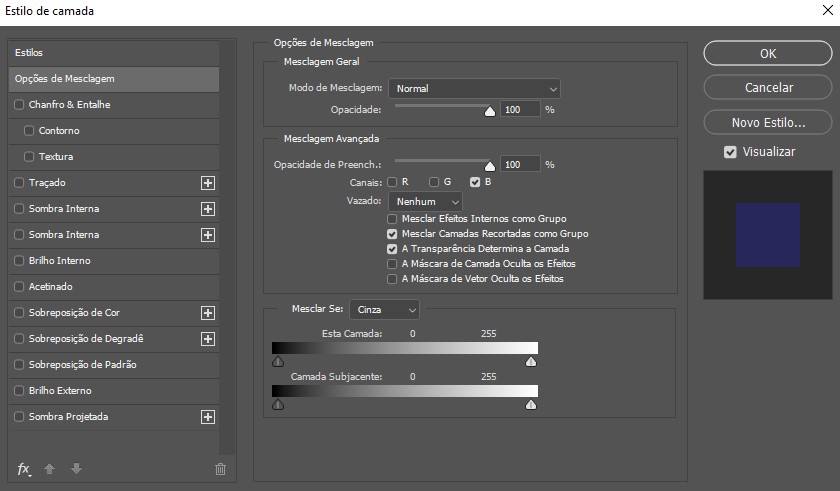Click the OK button

pos(768,54)
